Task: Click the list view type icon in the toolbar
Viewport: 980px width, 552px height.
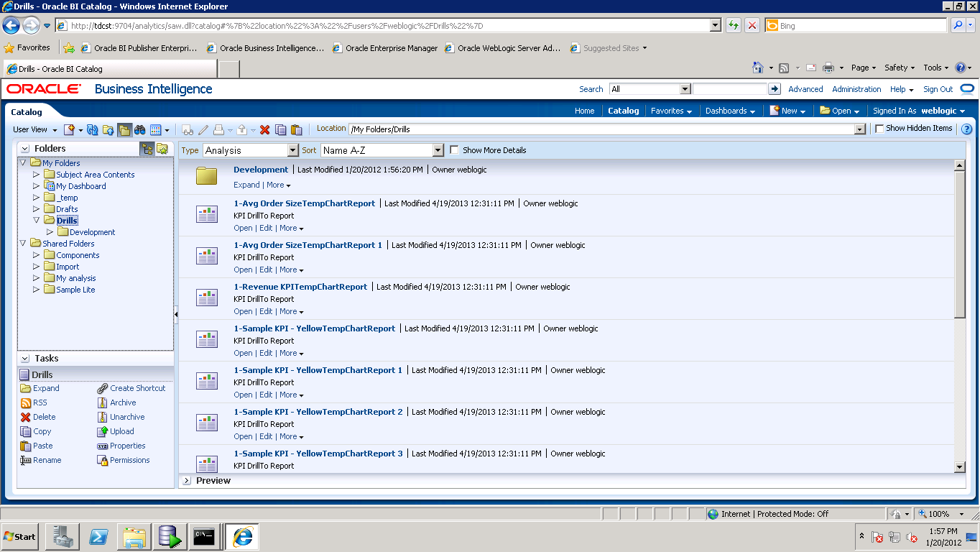Action: point(156,129)
